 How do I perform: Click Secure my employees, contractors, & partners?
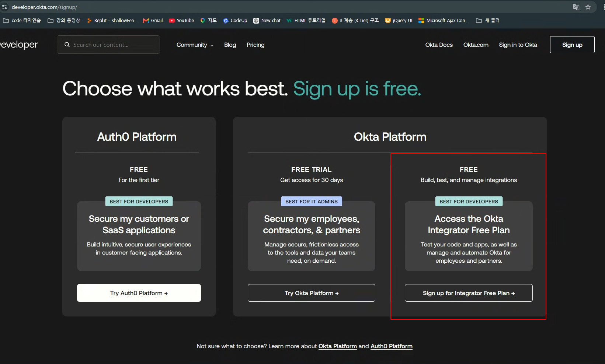pyautogui.click(x=312, y=224)
